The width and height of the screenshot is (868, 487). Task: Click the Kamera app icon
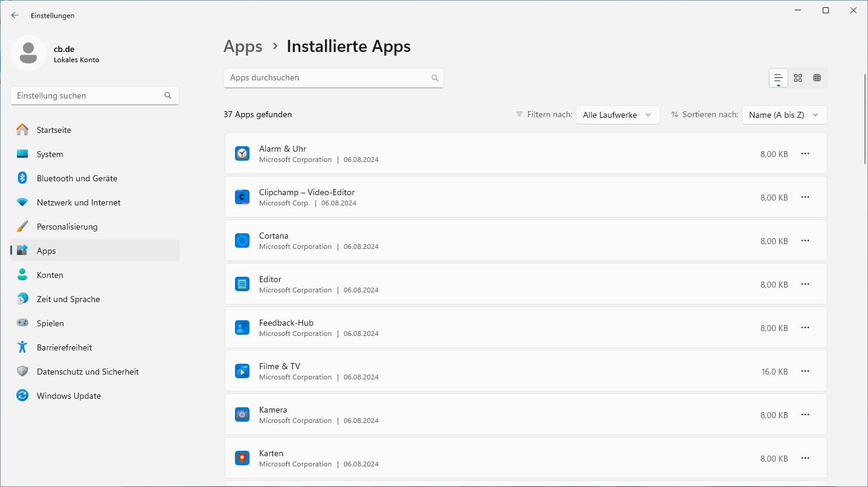coord(242,414)
